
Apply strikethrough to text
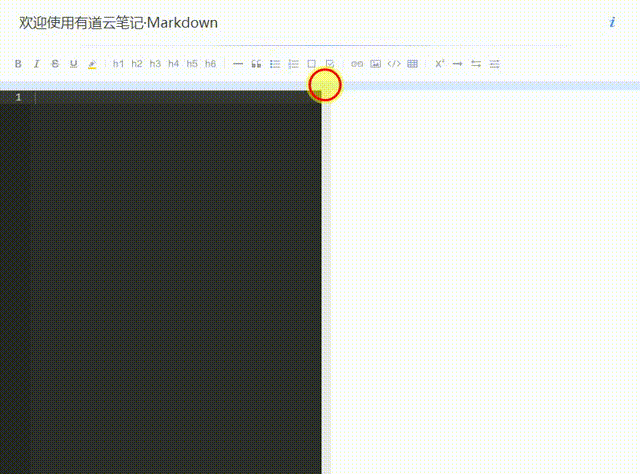(x=54, y=64)
